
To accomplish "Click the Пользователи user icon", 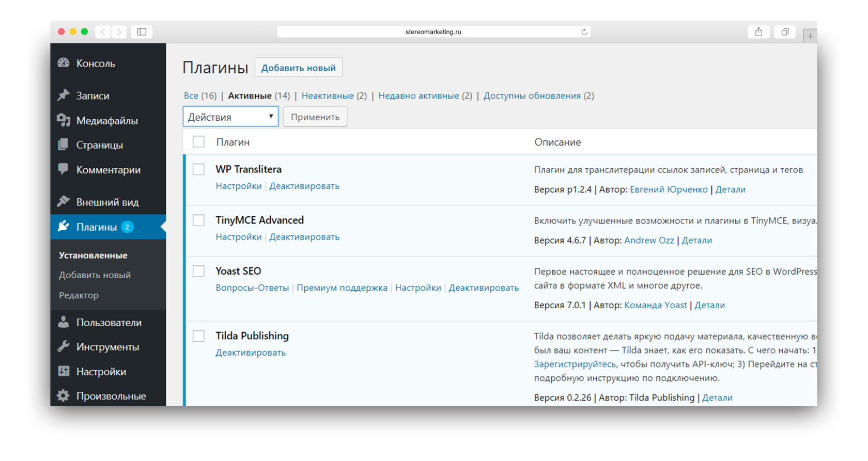I will point(63,322).
